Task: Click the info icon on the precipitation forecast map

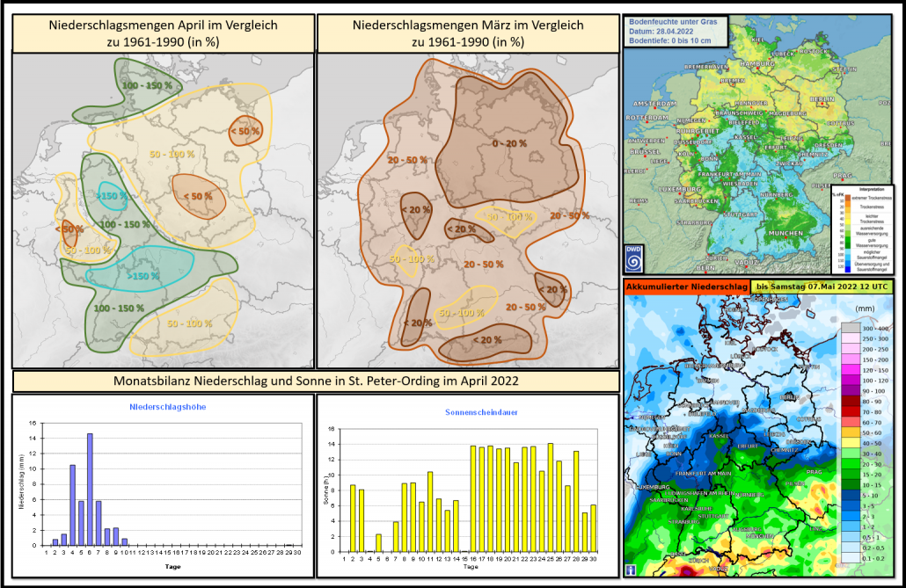Action: [632, 569]
